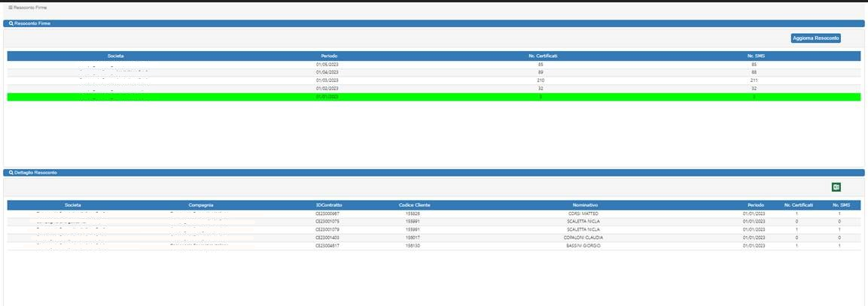Click the name COPALONI CLAUDIA

(x=583, y=238)
